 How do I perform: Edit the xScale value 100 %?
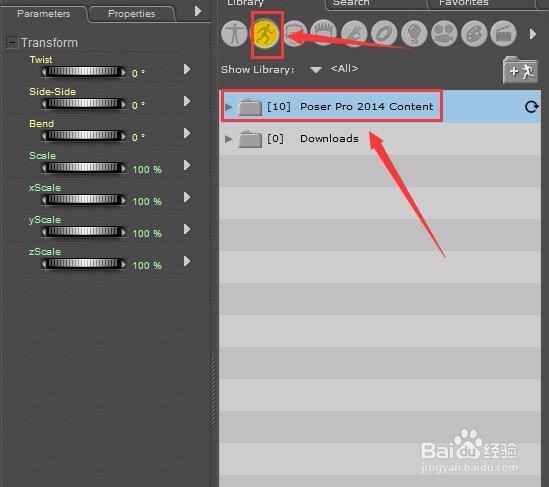pyautogui.click(x=147, y=202)
